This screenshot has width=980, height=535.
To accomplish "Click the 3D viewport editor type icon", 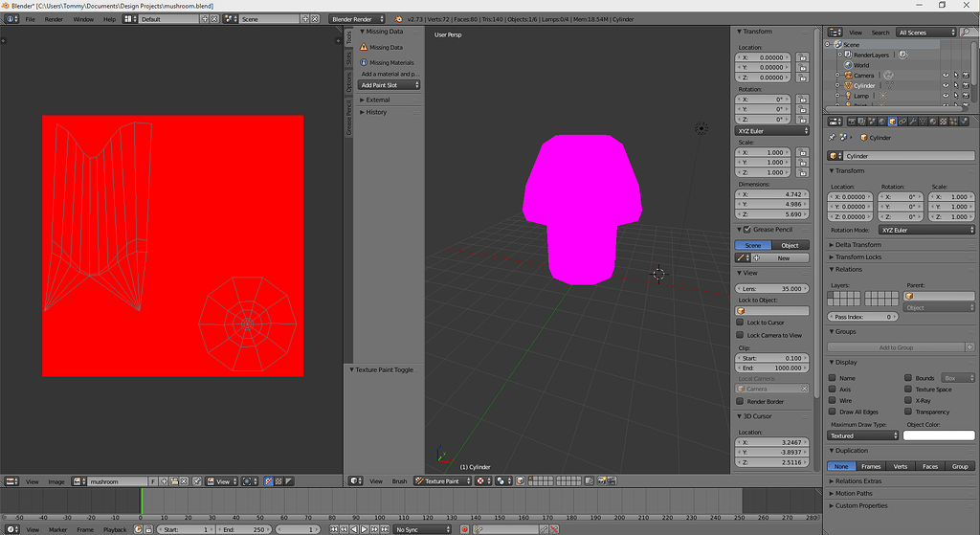I will click(x=356, y=480).
